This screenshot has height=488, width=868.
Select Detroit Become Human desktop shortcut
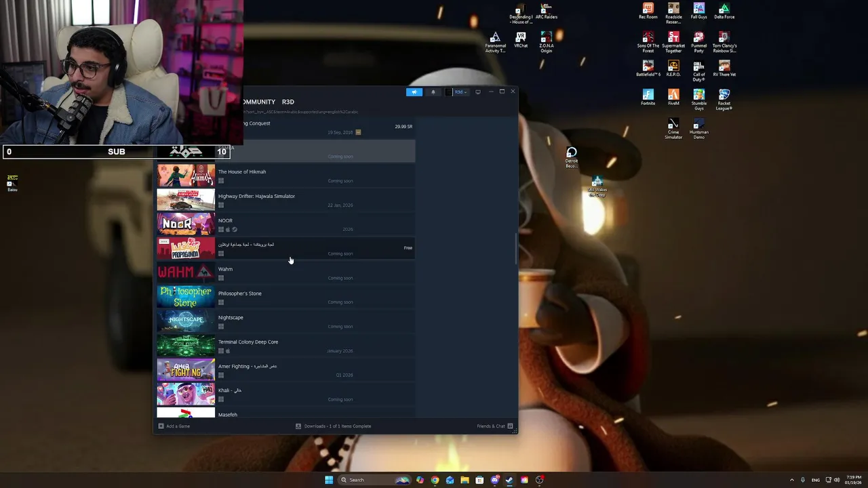tap(572, 158)
